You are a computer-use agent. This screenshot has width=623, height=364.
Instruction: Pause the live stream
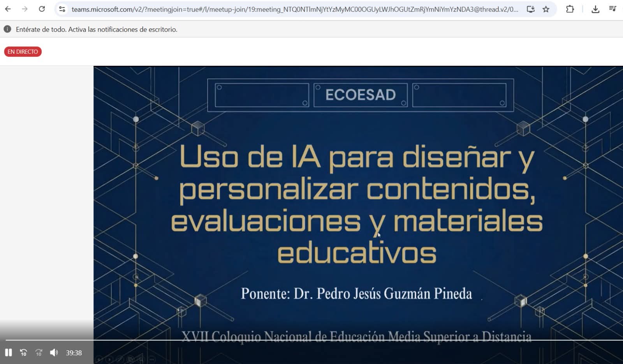[8, 353]
